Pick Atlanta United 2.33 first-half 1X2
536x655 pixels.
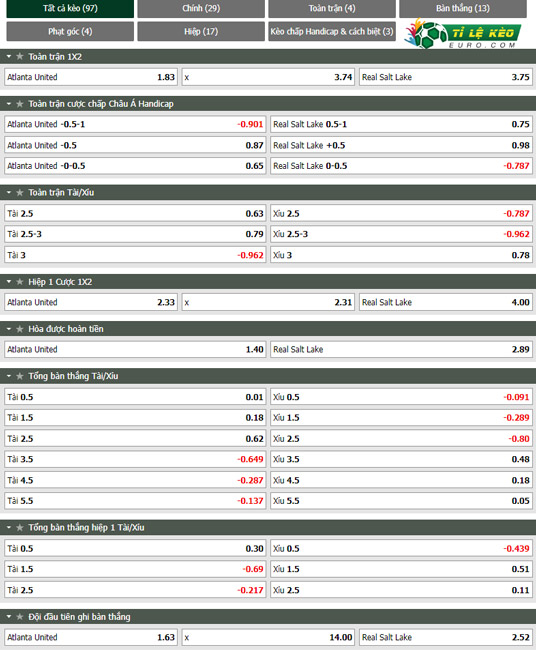tap(91, 302)
